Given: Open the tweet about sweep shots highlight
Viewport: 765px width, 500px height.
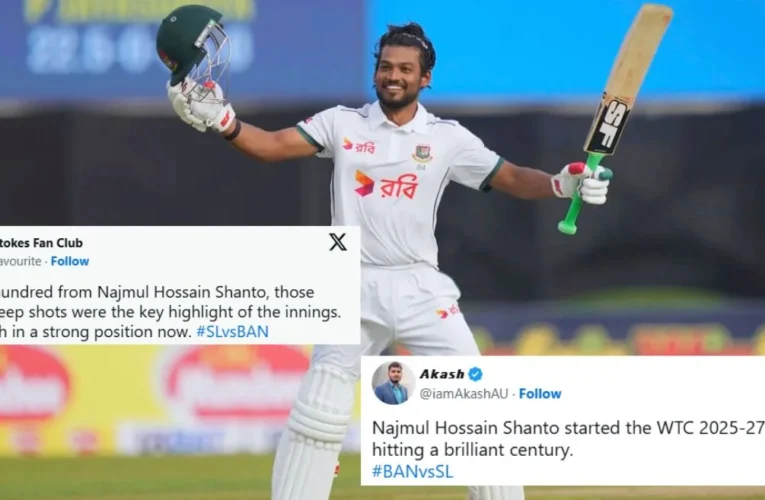Looking at the screenshot, I should pyautogui.click(x=171, y=312).
